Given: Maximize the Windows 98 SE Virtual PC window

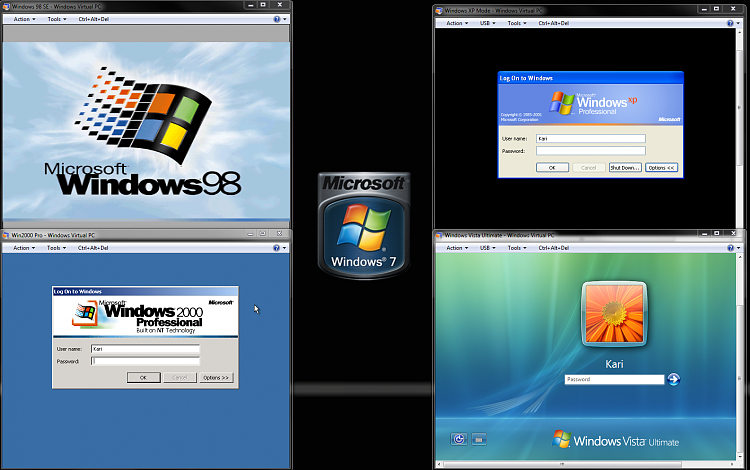Looking at the screenshot, I should (x=263, y=5).
